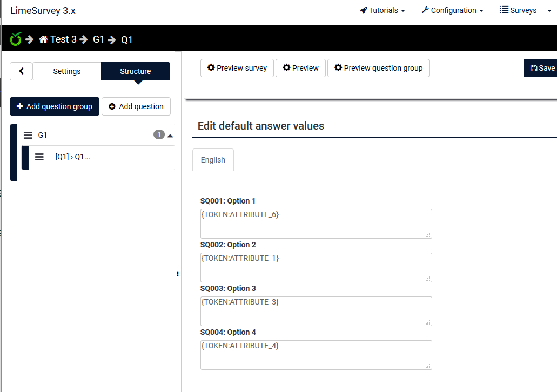Click the sidebar resize handle dots
Viewport: 557px width, 392px height.
click(178, 274)
